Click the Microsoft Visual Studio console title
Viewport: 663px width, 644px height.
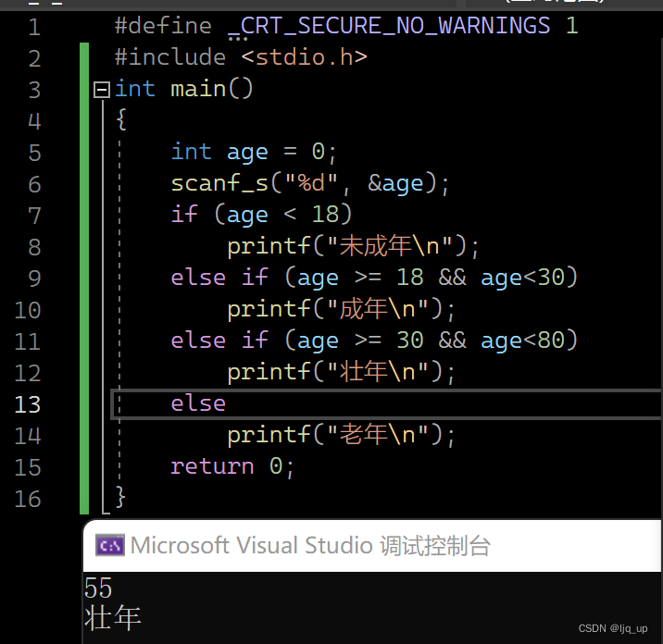[310, 545]
